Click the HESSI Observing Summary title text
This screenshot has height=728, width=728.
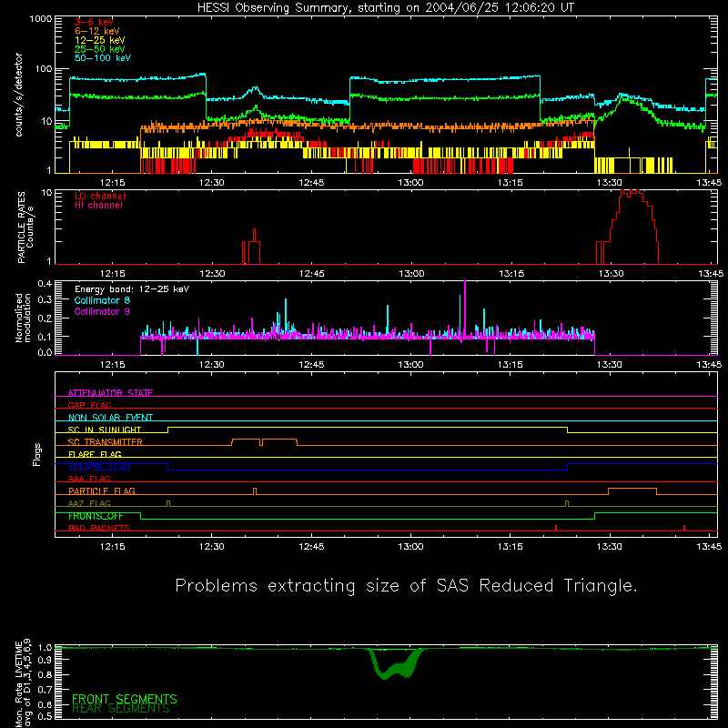click(386, 8)
